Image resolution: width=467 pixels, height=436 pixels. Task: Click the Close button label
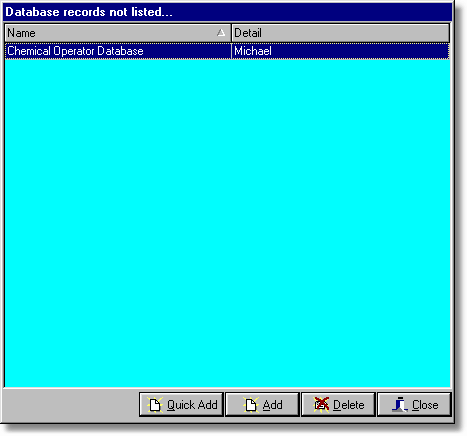coord(425,405)
